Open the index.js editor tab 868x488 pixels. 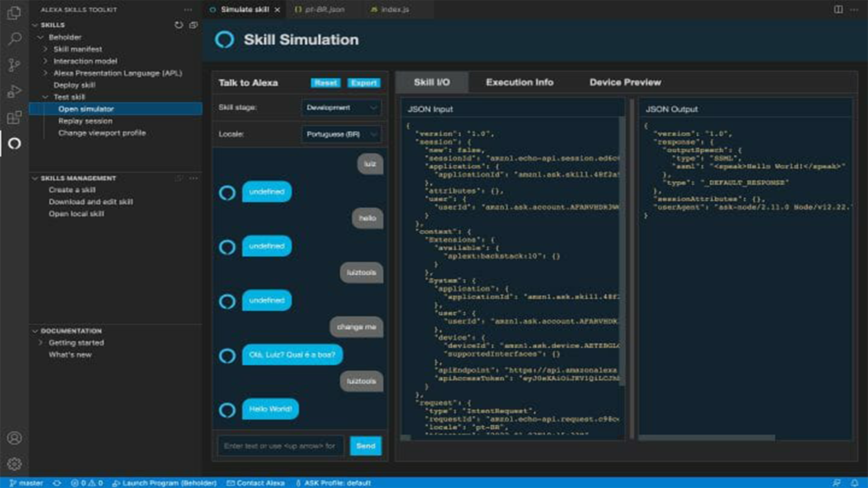point(394,9)
